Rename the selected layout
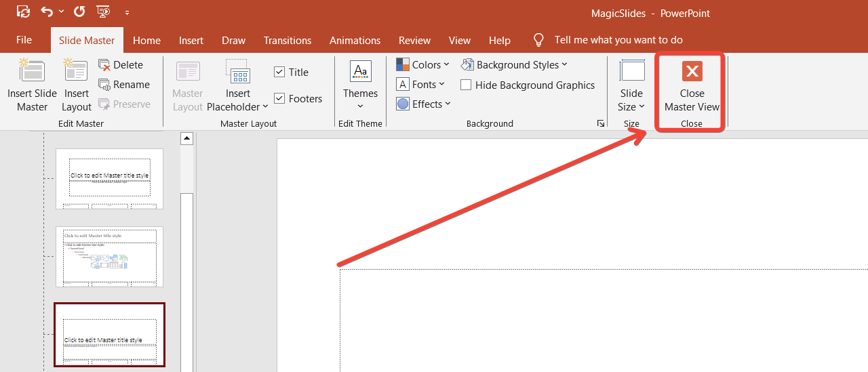The height and width of the screenshot is (372, 868). 123,85
